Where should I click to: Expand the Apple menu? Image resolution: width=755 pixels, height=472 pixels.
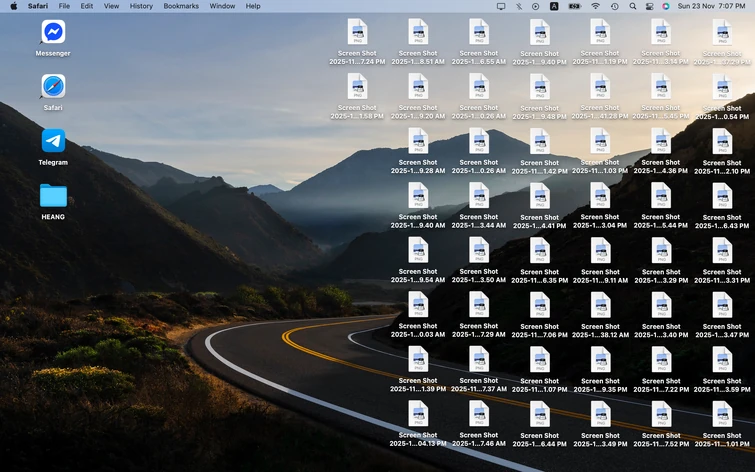coord(13,6)
